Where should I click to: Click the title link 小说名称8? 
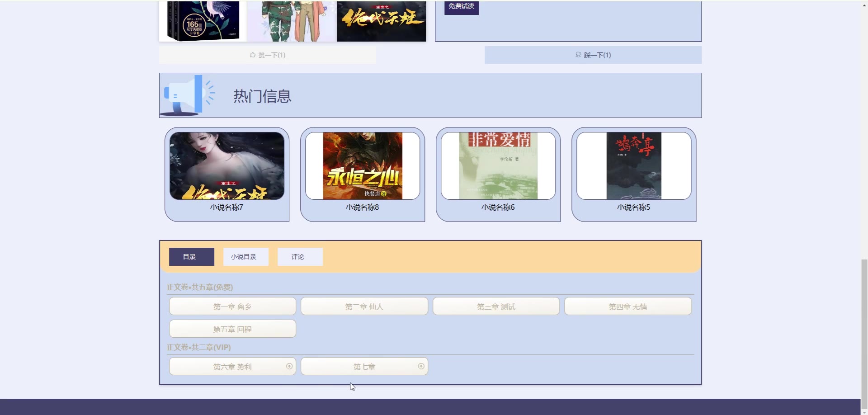point(363,207)
